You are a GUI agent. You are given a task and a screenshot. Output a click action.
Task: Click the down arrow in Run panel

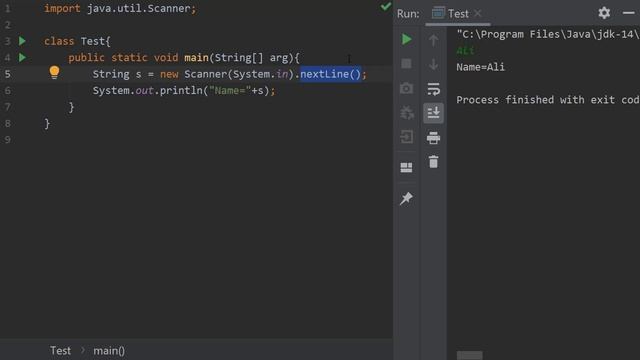[x=433, y=64]
